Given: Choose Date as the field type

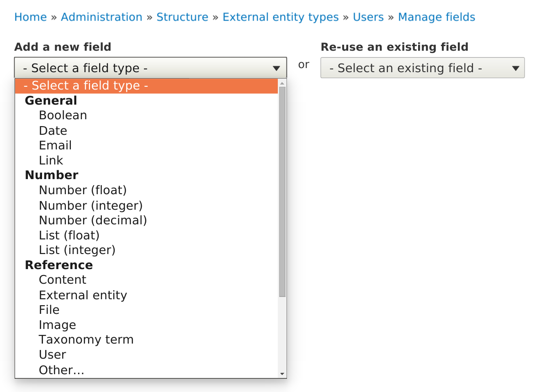Looking at the screenshot, I should (53, 130).
